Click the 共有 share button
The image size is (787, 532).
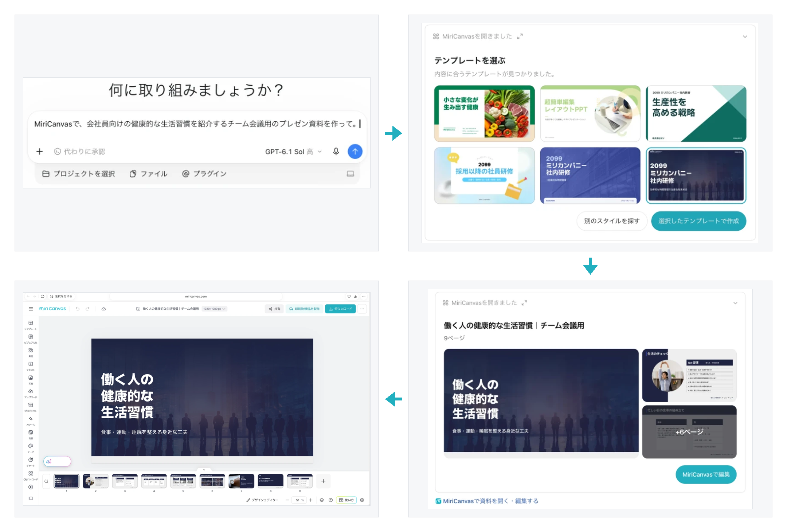[x=274, y=309]
